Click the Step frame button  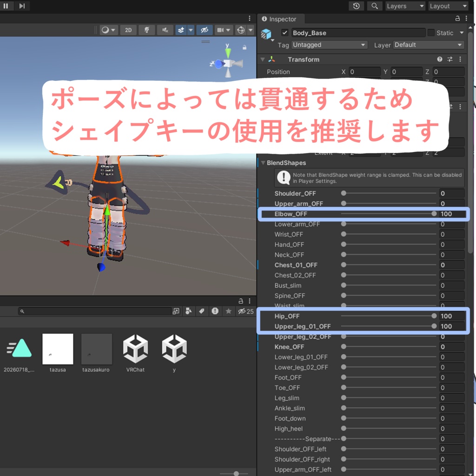coord(22,6)
